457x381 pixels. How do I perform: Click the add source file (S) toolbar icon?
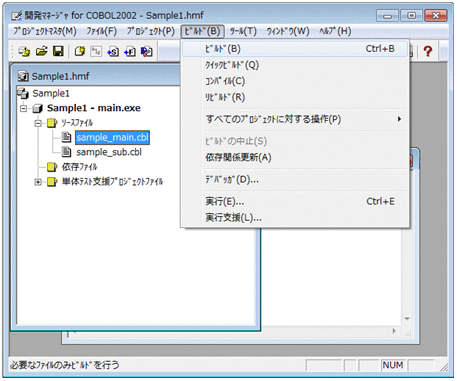pos(113,52)
